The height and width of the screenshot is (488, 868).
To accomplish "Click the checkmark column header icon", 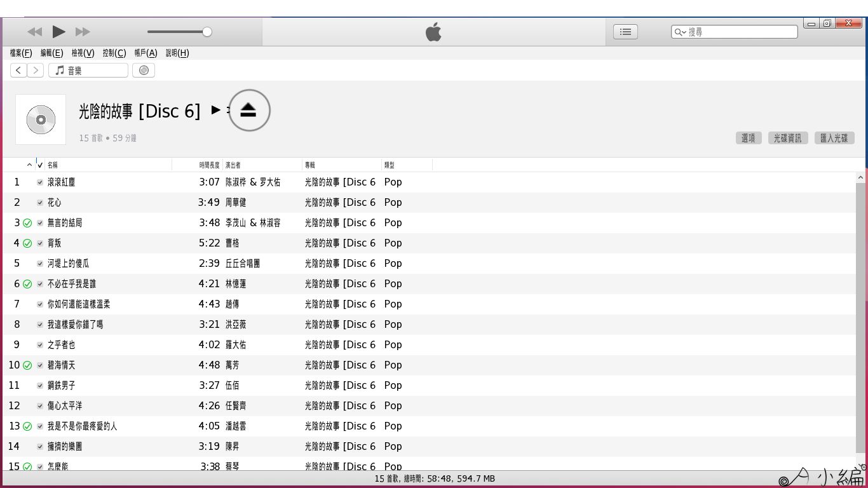I will click(40, 165).
